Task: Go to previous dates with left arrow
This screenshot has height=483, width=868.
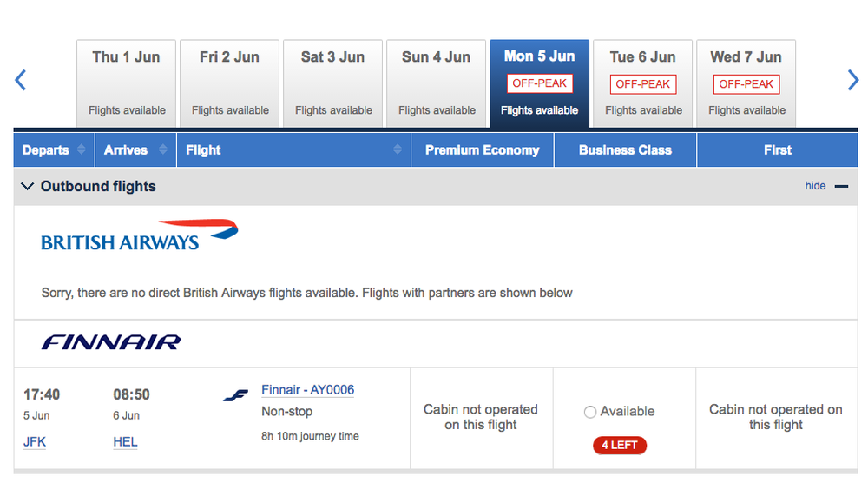Action: point(21,80)
